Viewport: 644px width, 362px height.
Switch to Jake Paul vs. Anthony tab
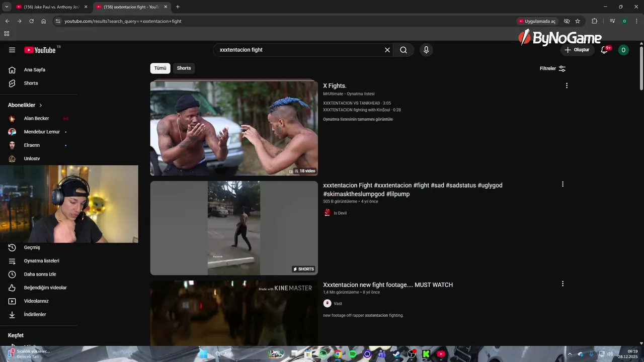(51, 7)
